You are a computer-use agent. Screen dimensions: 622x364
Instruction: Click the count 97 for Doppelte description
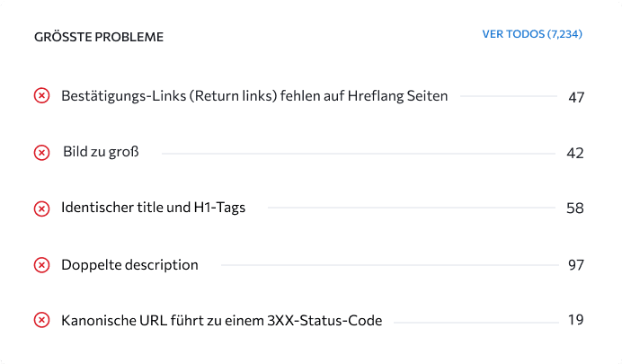tap(576, 265)
